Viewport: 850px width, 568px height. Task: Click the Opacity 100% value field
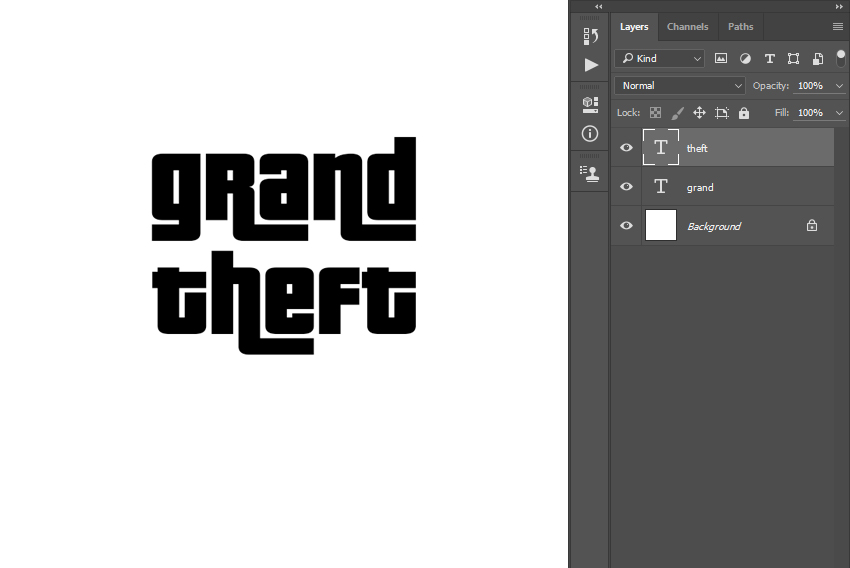[811, 86]
